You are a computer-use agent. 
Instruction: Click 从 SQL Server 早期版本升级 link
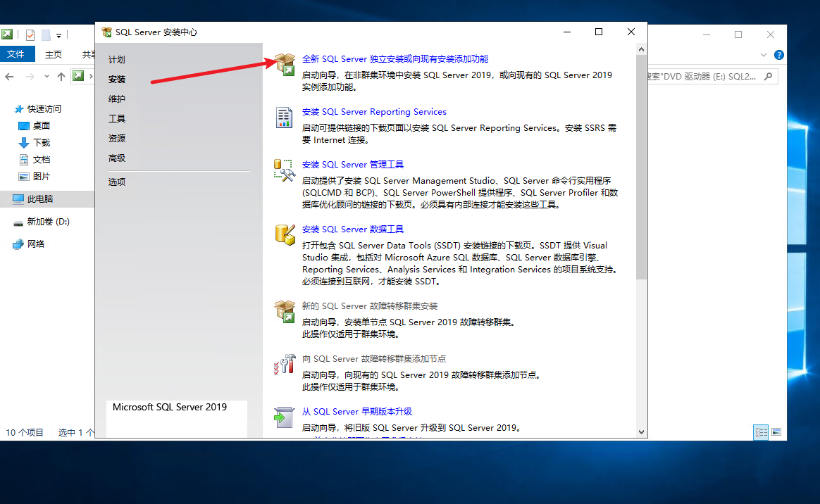[357, 412]
